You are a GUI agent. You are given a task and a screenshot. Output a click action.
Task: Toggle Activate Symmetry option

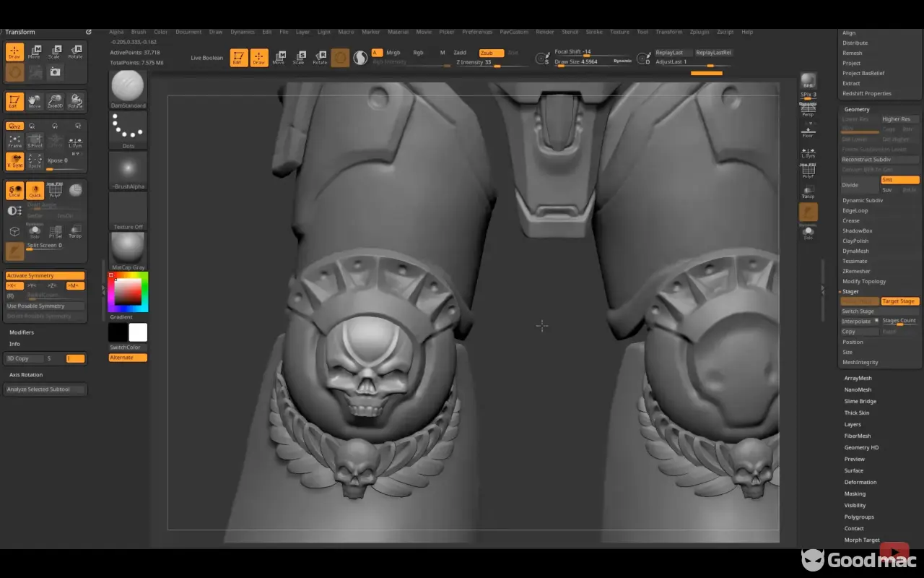(45, 275)
